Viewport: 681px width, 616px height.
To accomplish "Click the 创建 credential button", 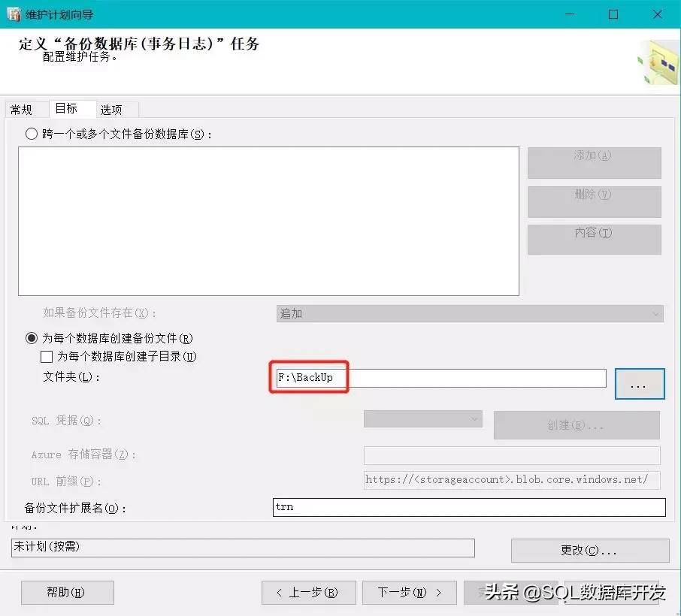I will click(x=576, y=424).
